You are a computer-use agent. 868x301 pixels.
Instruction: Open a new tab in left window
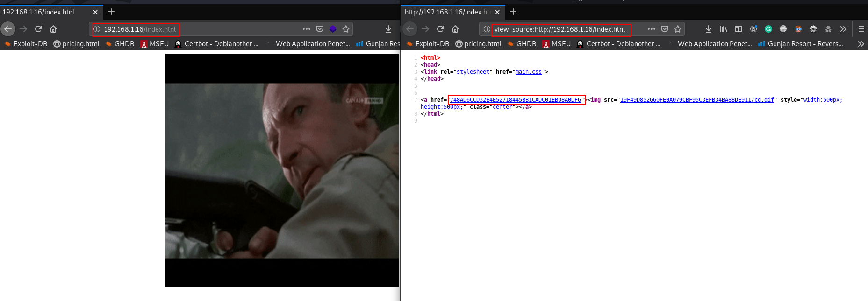pyautogui.click(x=111, y=12)
